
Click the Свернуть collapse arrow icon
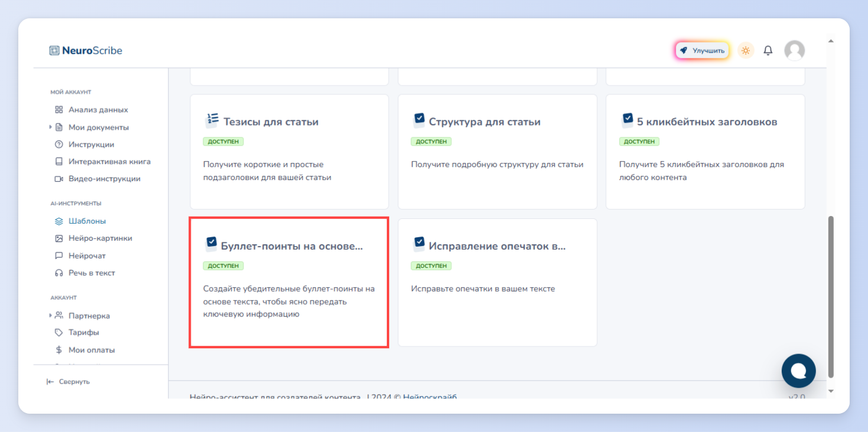50,382
